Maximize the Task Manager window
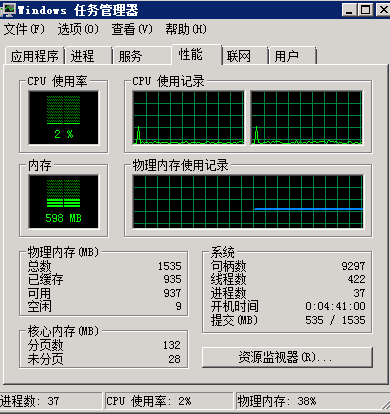 click(x=366, y=10)
